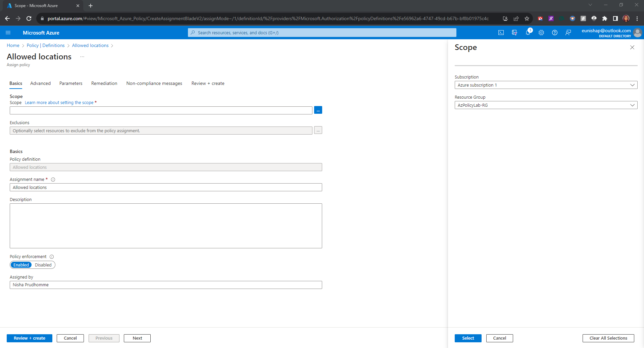This screenshot has width=644, height=348.
Task: Close the Scope panel
Action: coord(632,47)
